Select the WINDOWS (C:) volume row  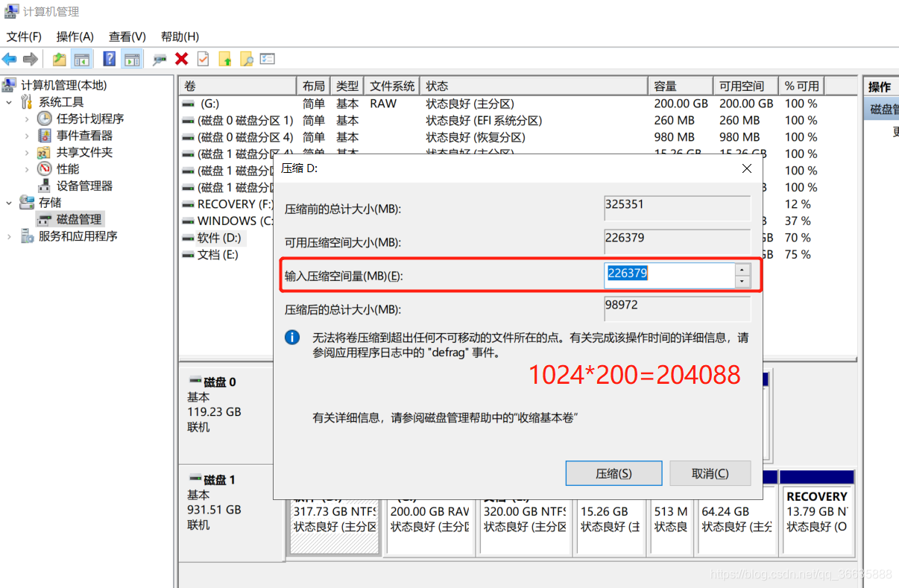click(228, 221)
